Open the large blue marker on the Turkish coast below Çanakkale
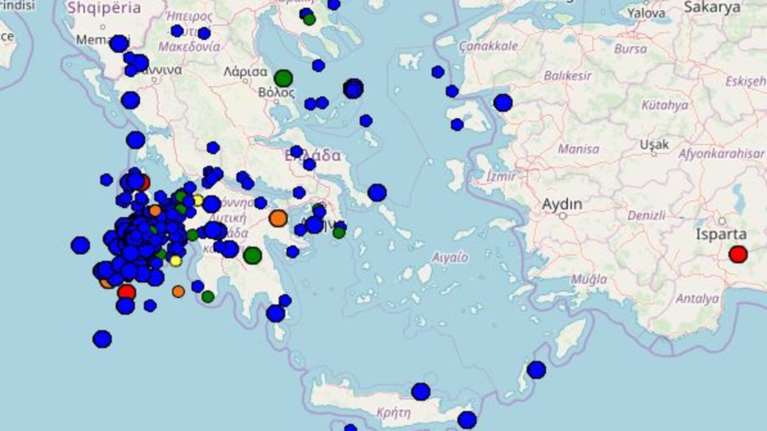767x431 pixels. [503, 103]
